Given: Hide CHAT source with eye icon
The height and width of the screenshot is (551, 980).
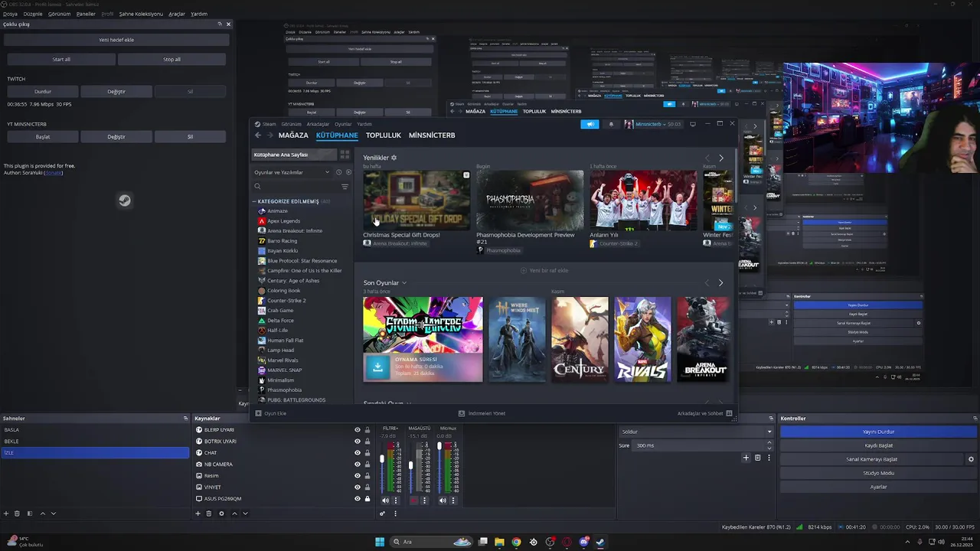Looking at the screenshot, I should [x=357, y=453].
